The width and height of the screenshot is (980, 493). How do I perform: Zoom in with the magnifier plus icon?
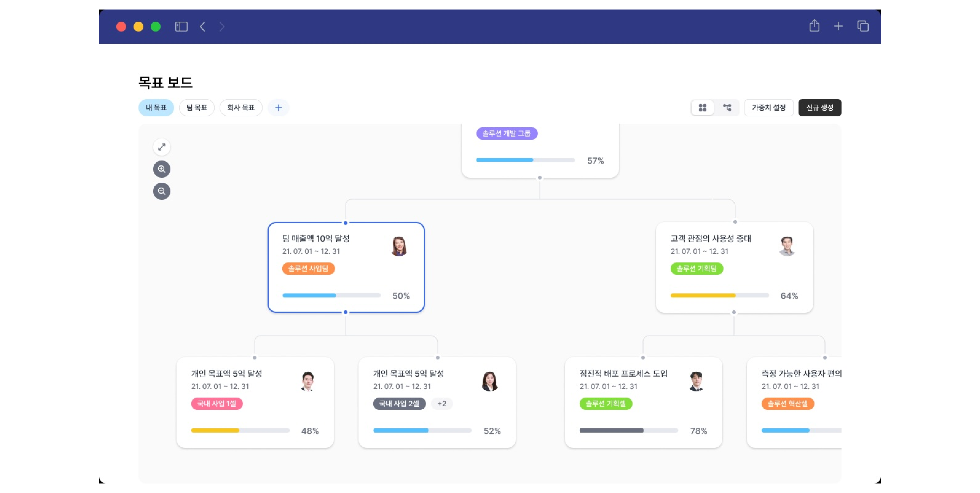coord(162,169)
